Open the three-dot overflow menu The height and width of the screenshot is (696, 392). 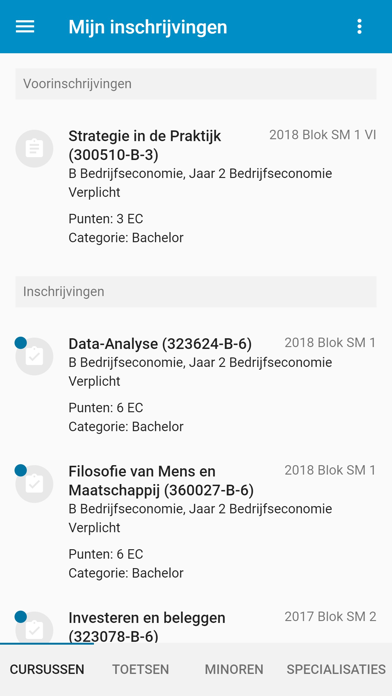359,27
